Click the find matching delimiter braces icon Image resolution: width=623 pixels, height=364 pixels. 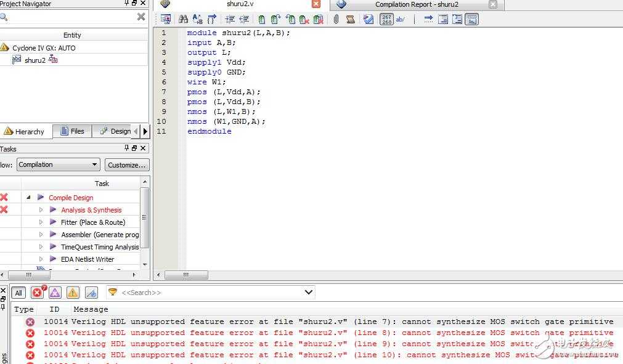211,19
